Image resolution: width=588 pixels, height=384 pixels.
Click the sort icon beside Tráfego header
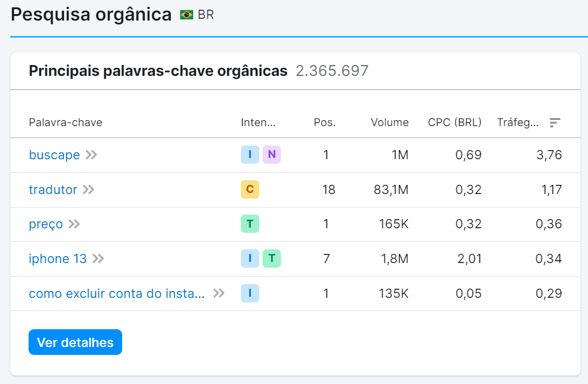pos(554,122)
